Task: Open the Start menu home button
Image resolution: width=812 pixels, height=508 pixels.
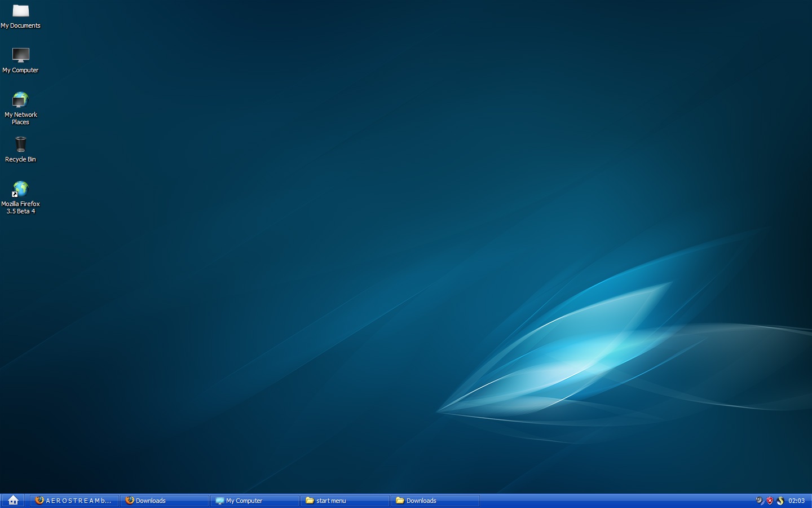Action: [14, 501]
